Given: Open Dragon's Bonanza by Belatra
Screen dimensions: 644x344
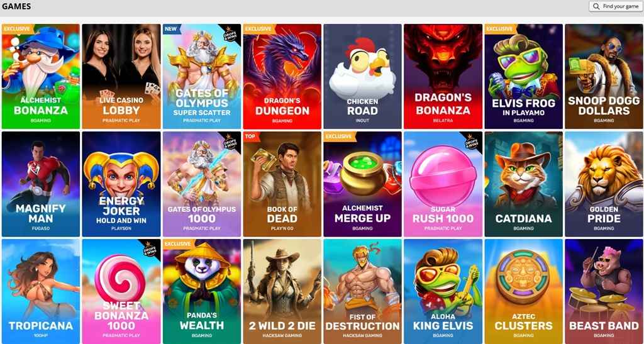Looking at the screenshot, I should [443, 76].
